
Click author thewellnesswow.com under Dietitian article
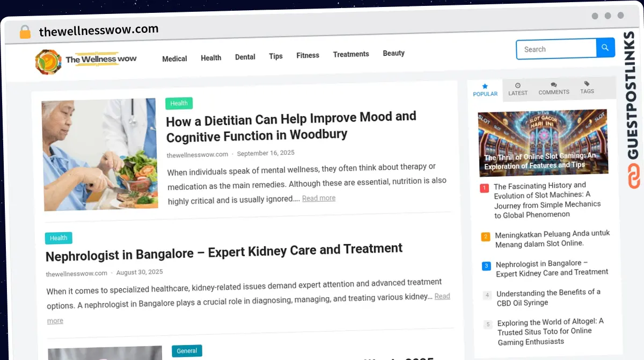click(197, 155)
